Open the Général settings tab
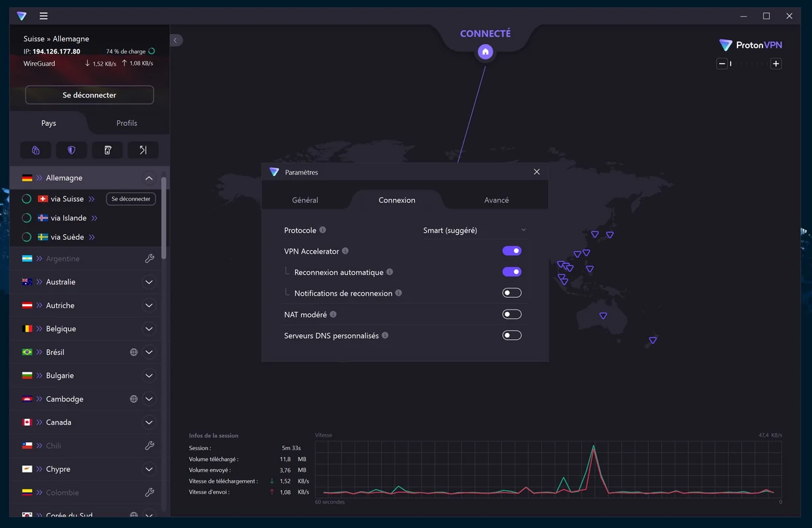The height and width of the screenshot is (528, 812). [305, 200]
